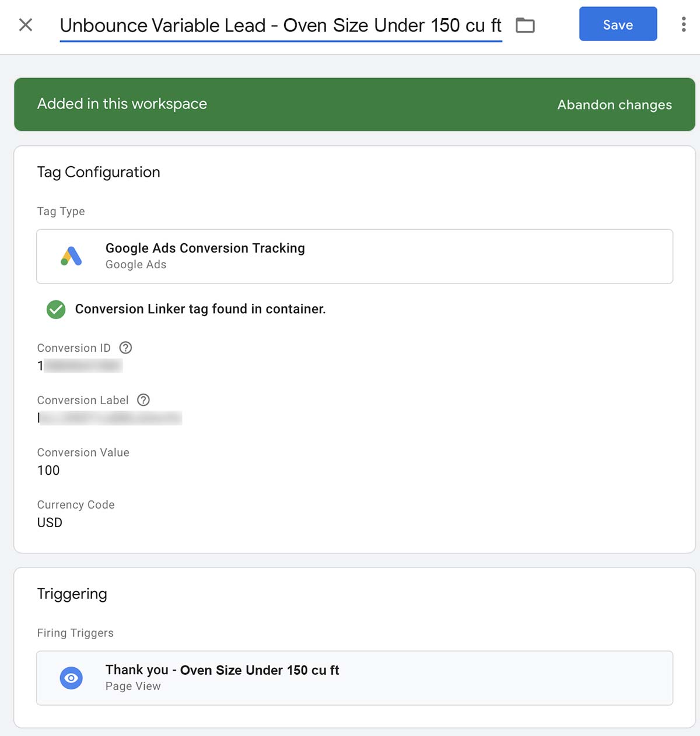Open the three-dot more actions menu
Viewport: 700px width, 736px height.
(684, 24)
